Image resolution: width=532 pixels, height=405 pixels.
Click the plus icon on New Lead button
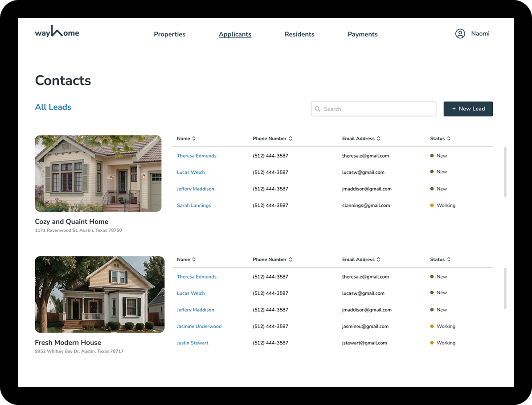[454, 109]
